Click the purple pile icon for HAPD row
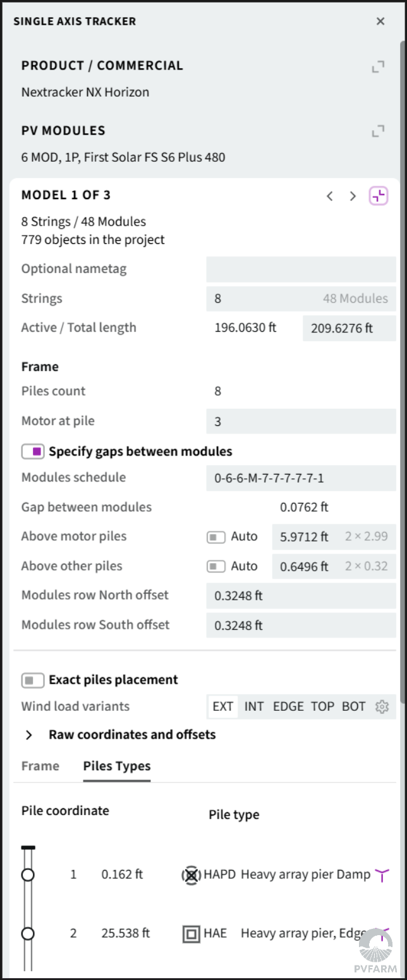The height and width of the screenshot is (980, 407). (x=382, y=875)
